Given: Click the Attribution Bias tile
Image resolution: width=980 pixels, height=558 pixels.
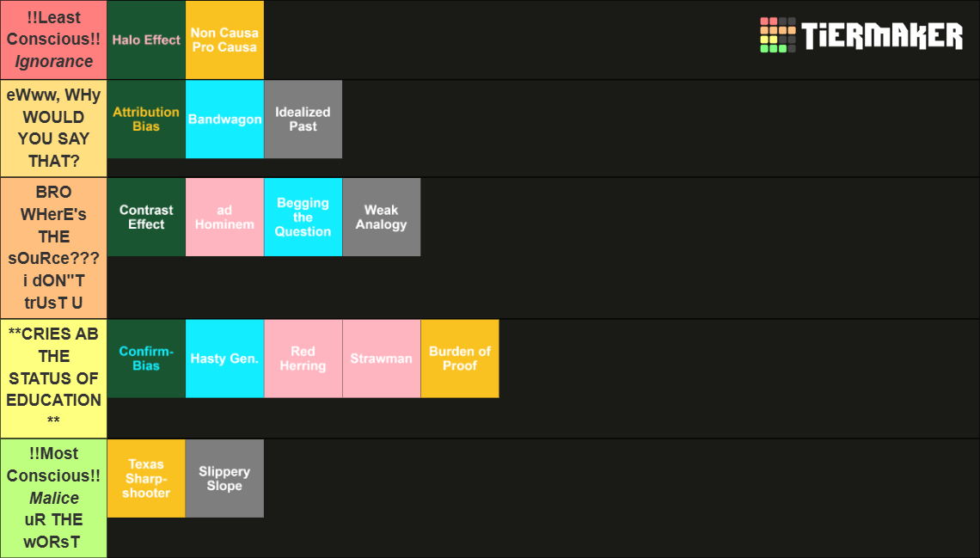Looking at the screenshot, I should point(146,119).
